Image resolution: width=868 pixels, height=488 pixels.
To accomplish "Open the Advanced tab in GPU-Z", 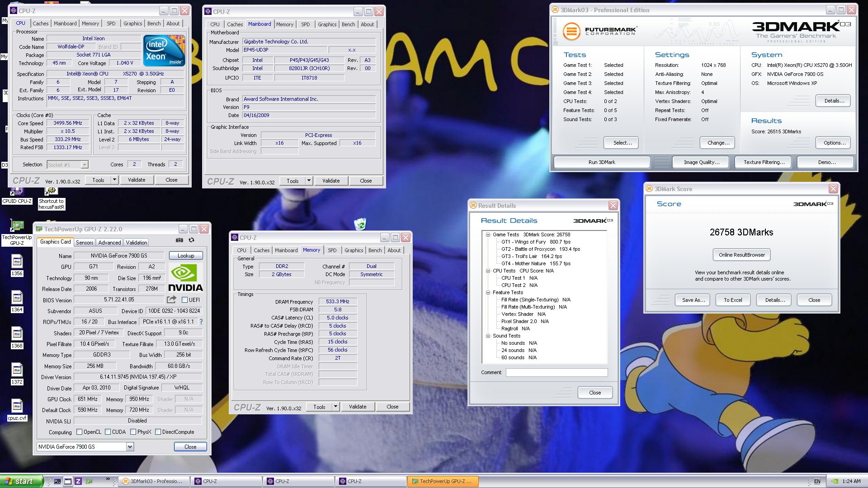I will pyautogui.click(x=109, y=243).
